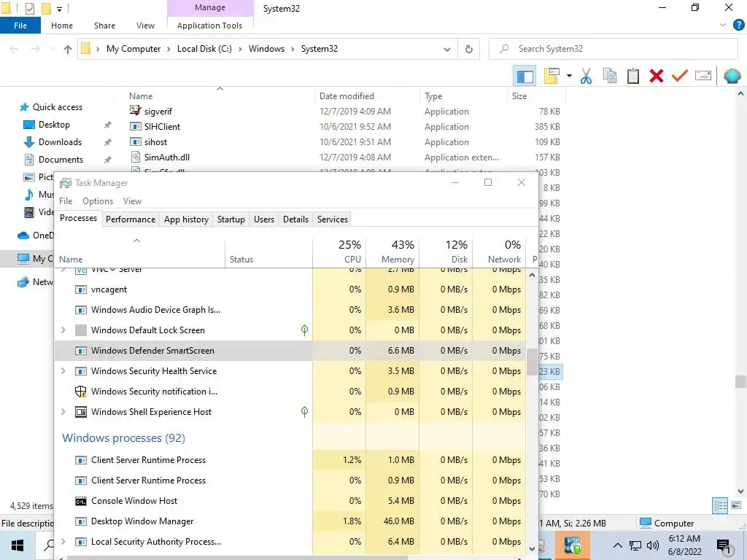
Task: Click the Windows Start button
Action: (x=18, y=545)
